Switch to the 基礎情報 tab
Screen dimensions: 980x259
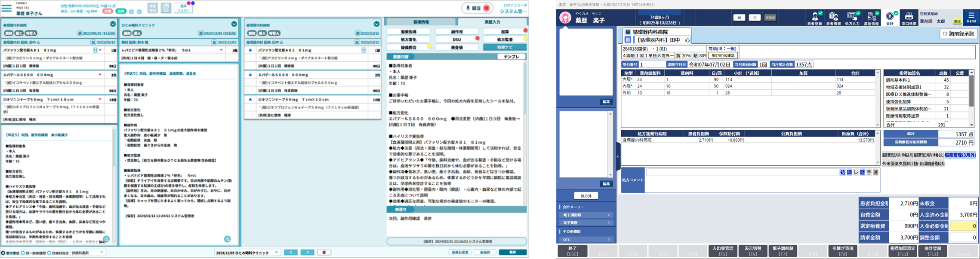coord(421,22)
